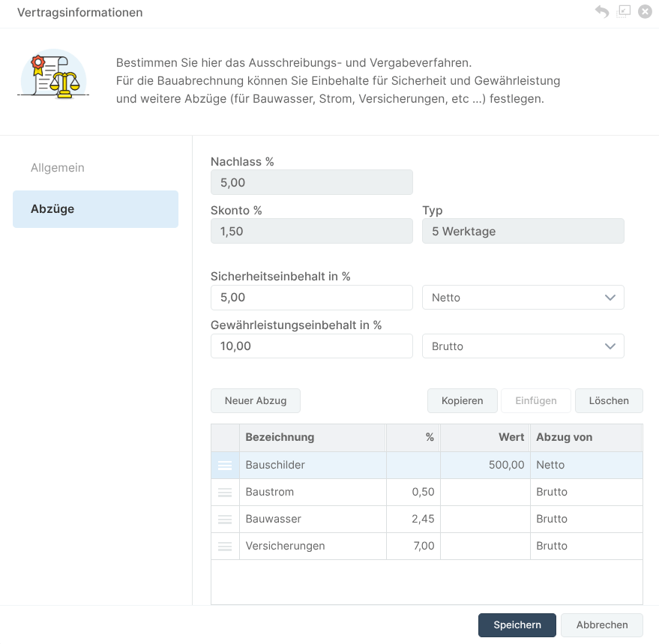Click the detach window icon in header
Viewport: 659px width, 644px height.
tap(624, 12)
